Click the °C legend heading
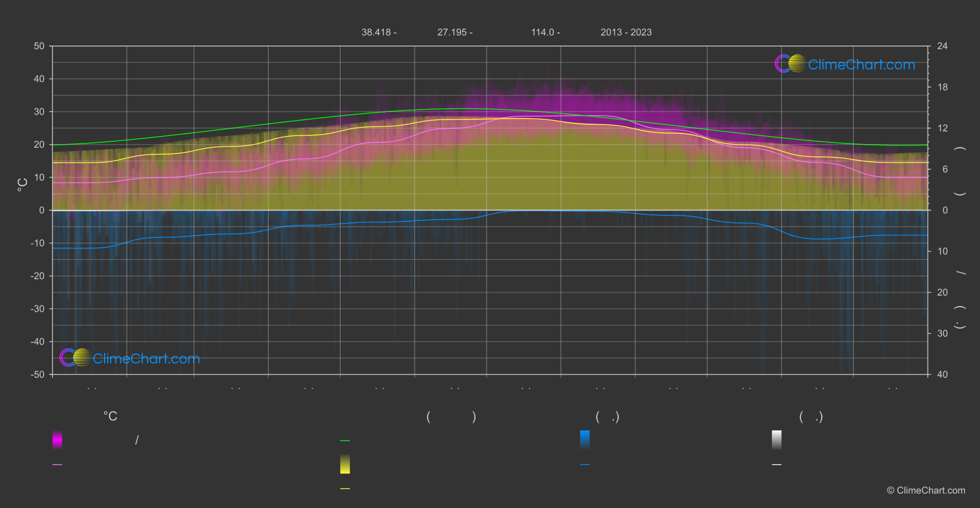 (x=110, y=417)
